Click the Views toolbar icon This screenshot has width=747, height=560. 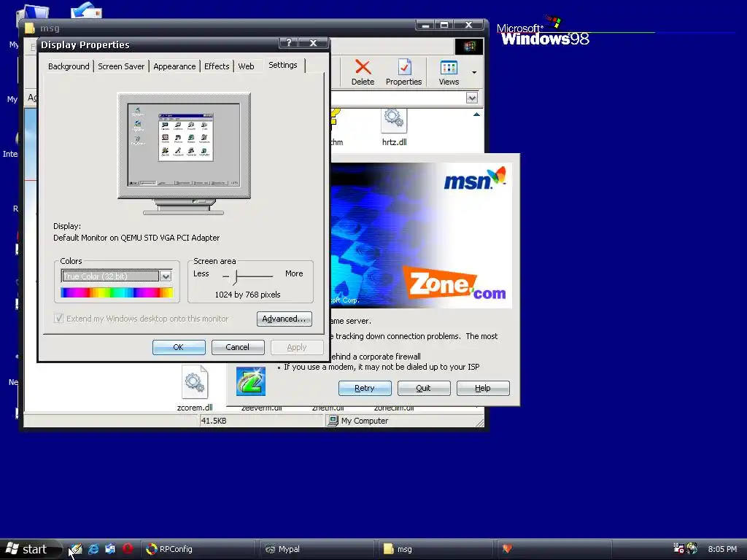click(x=449, y=72)
